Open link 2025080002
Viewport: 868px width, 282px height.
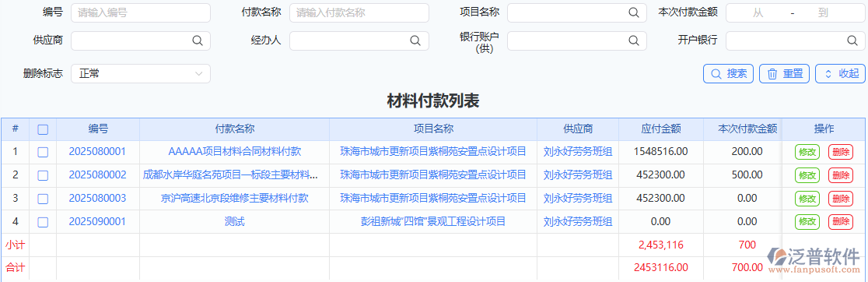97,175
